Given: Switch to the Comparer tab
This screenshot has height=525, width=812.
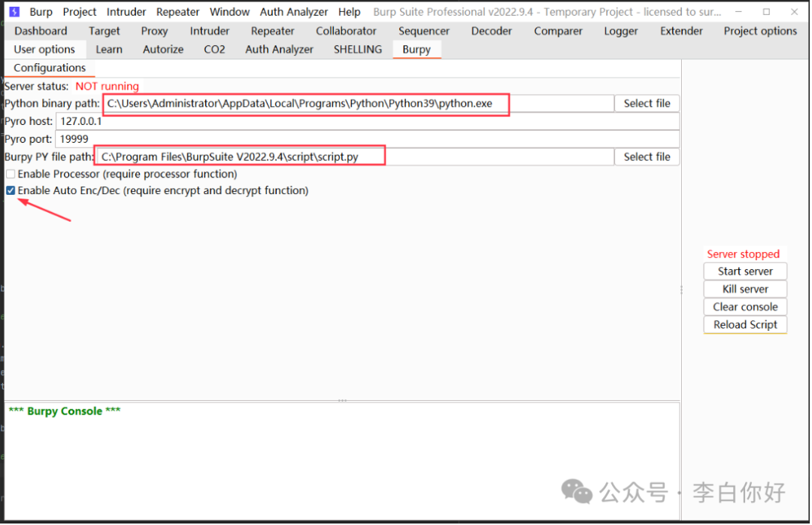Looking at the screenshot, I should point(558,31).
